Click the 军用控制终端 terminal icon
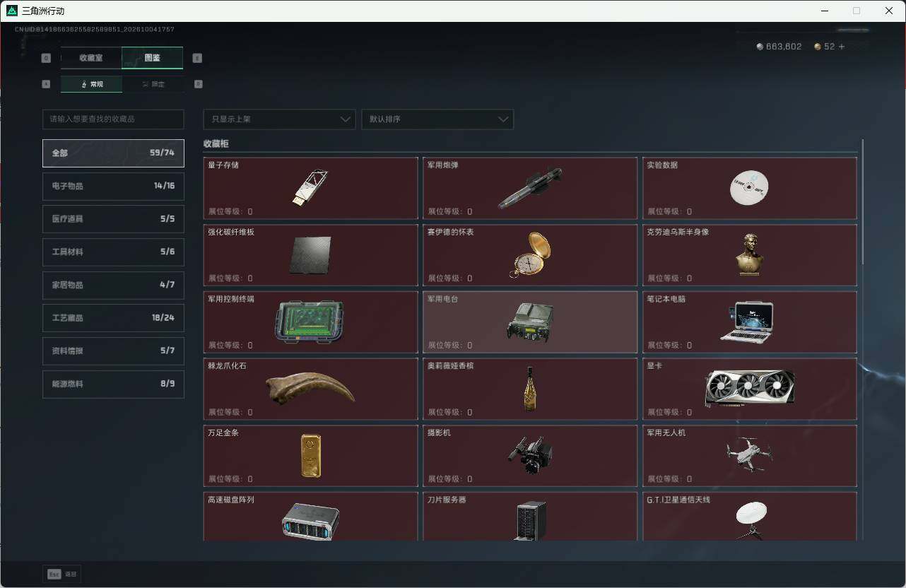Viewport: 906px width, 588px height. pos(310,322)
